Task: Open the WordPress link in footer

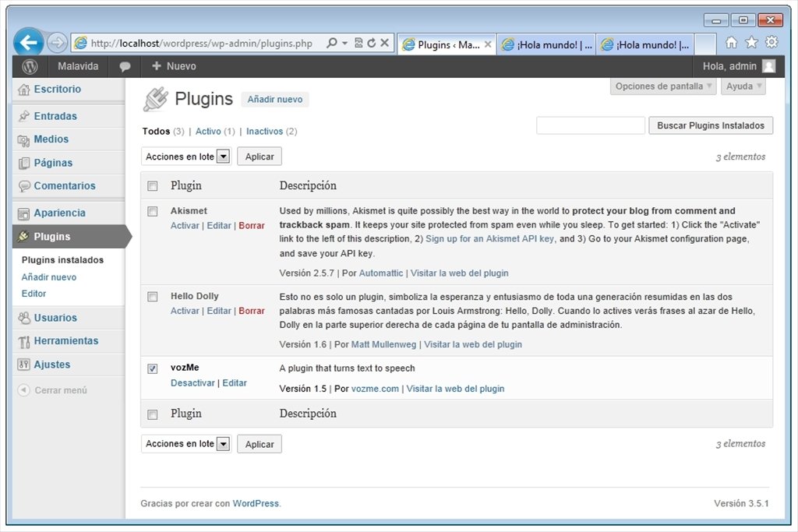Action: coord(256,503)
